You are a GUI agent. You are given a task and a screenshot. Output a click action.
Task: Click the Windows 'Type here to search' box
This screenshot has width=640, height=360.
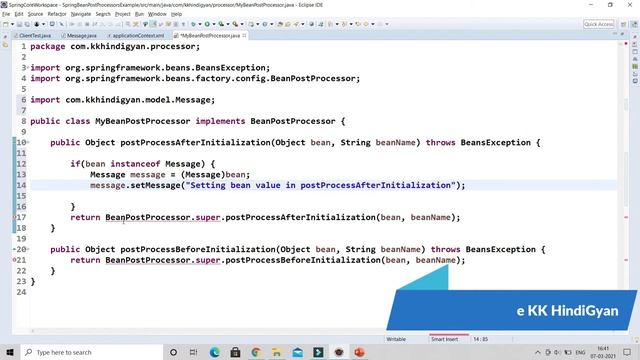(92, 352)
